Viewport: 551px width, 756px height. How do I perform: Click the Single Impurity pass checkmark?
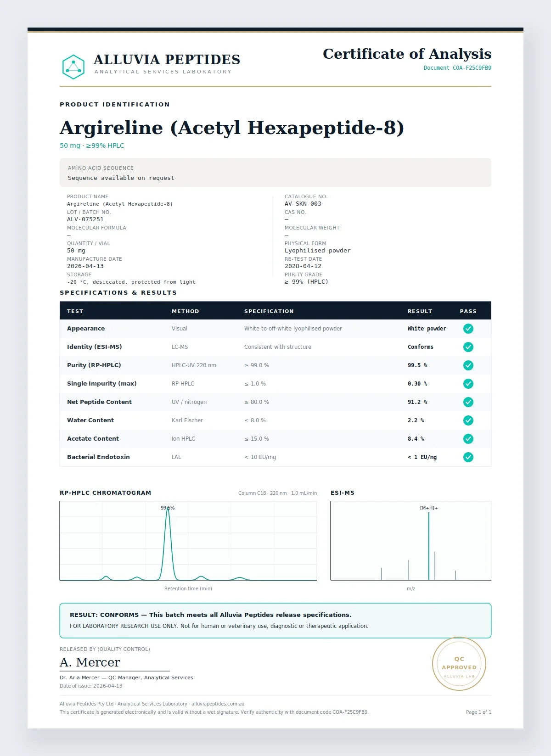[468, 384]
